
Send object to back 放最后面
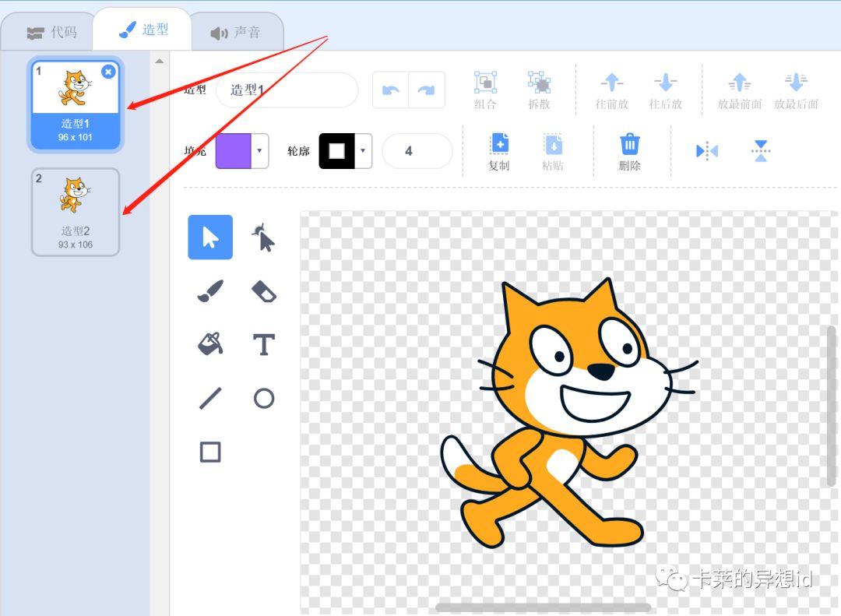click(796, 90)
